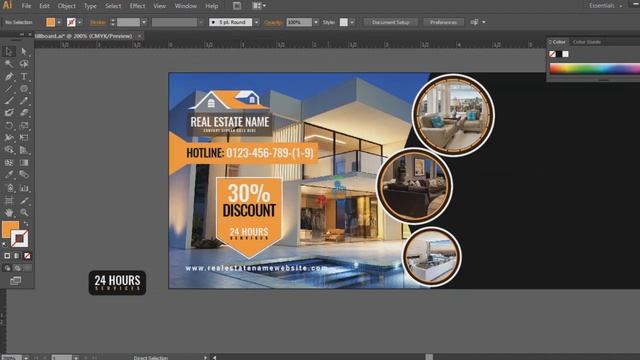The image size is (640, 360).
Task: Select the Hand tool
Action: tap(9, 212)
